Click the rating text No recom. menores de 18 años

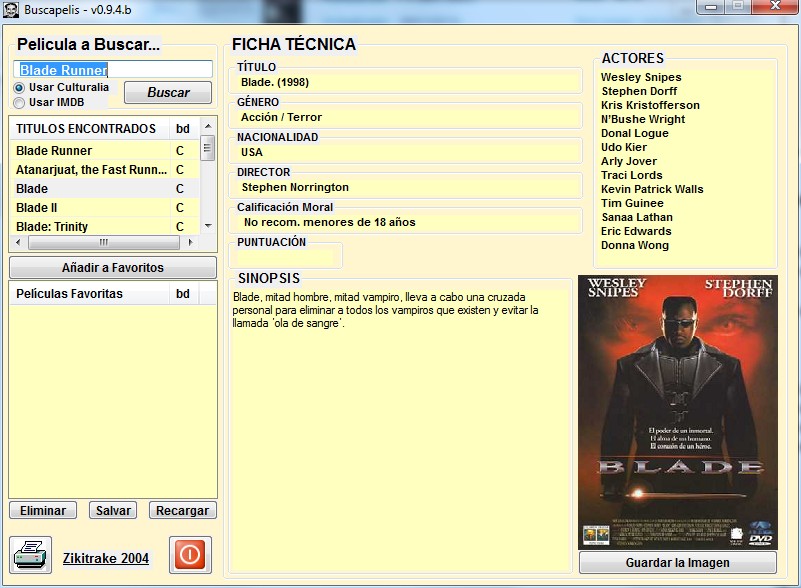pos(329,222)
